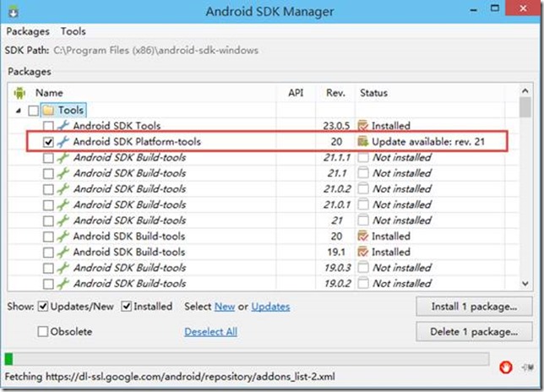Click the Update available status icon
544x392 pixels.
(x=363, y=142)
